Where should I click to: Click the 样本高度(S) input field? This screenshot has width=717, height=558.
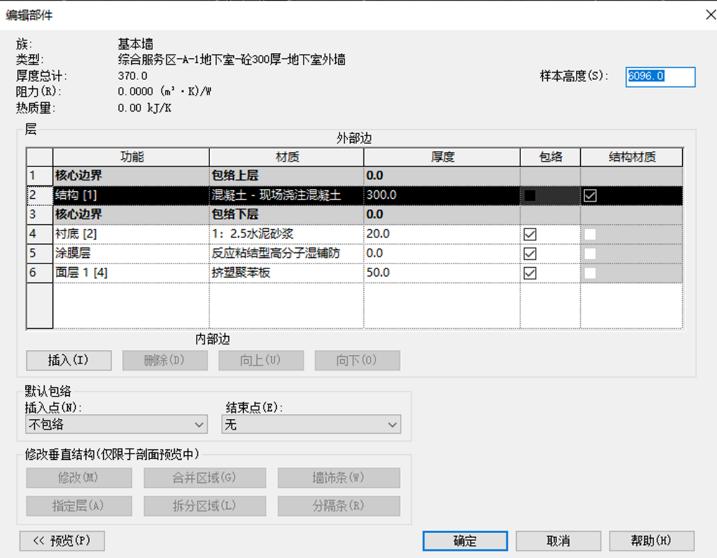[660, 76]
